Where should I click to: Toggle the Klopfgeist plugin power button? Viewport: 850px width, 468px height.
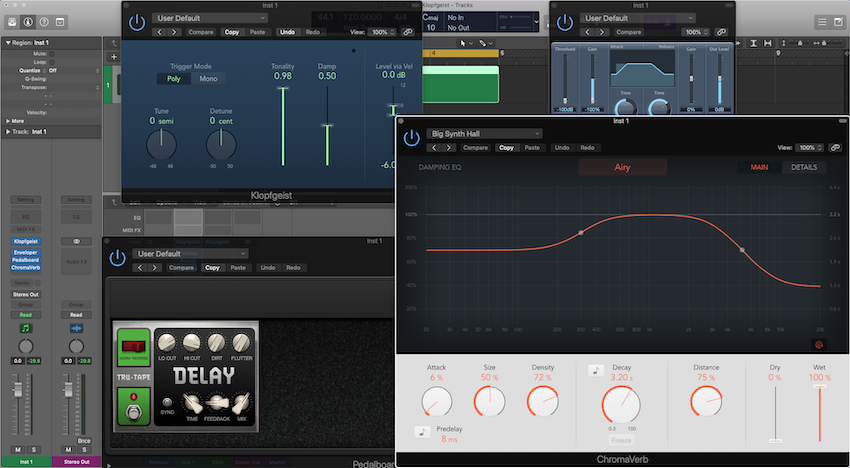point(137,23)
